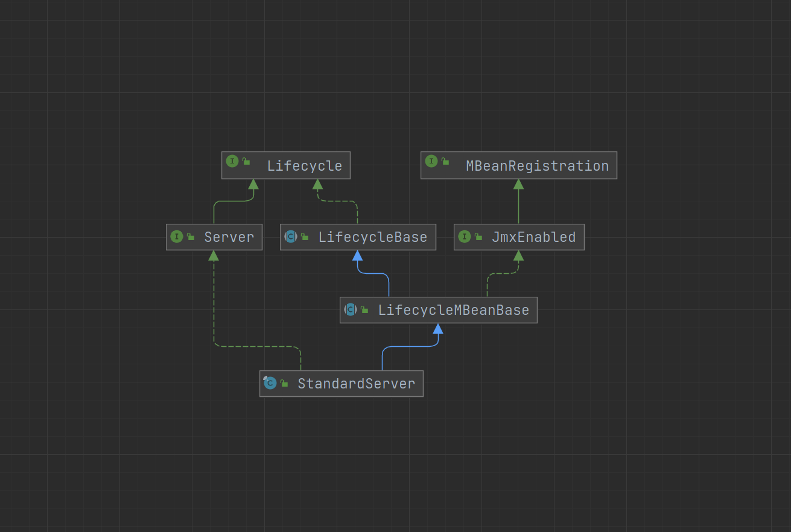This screenshot has height=532, width=791.
Task: Select the JmxEnabled node label
Action: (534, 237)
